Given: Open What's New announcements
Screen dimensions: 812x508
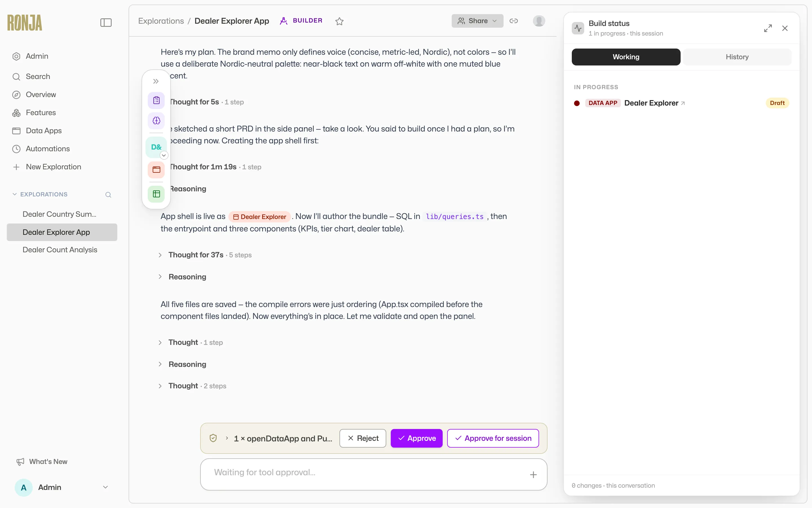Looking at the screenshot, I should [x=42, y=462].
